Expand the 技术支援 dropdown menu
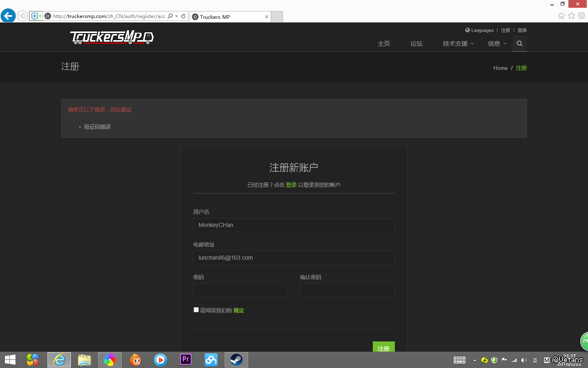This screenshot has width=588, height=368. pos(459,44)
